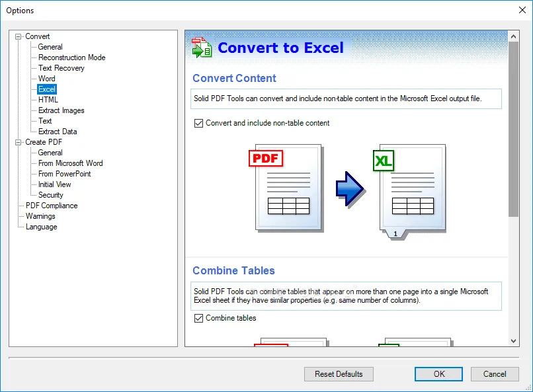Open From Microsoft Word settings
The image size is (533, 392).
(70, 163)
